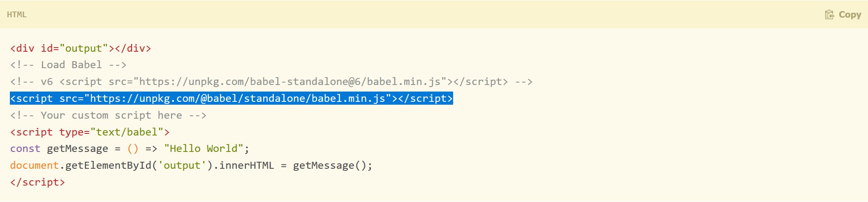Click the arrow function parentheses
868x202 pixels.
coord(133,149)
